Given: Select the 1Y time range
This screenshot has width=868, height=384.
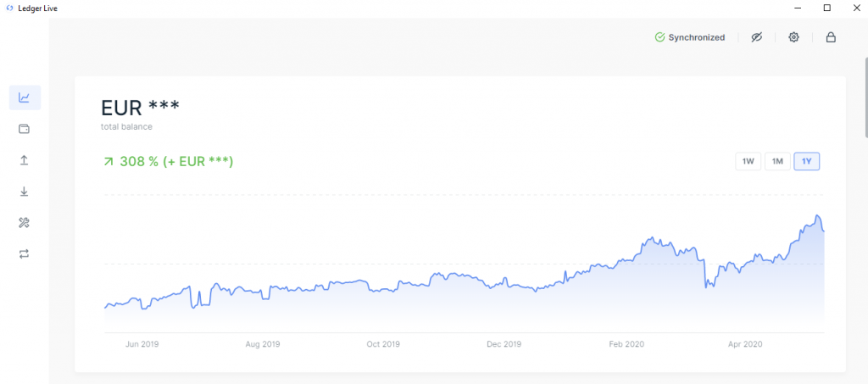Looking at the screenshot, I should tap(807, 161).
